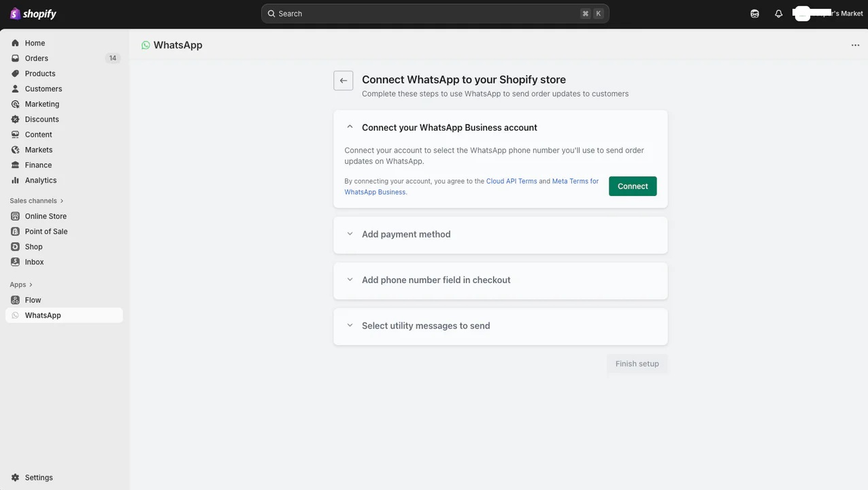868x490 pixels.
Task: Open Discounts in the sidebar
Action: coord(64,120)
